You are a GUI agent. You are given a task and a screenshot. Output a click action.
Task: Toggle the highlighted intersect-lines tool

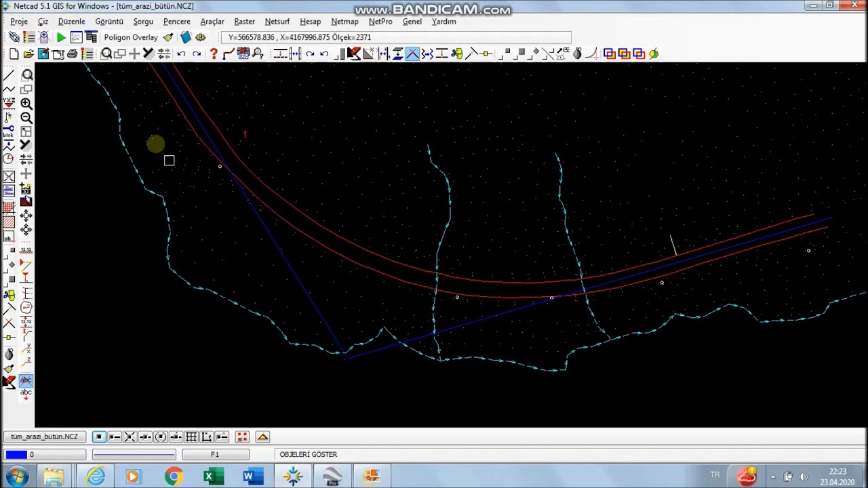[412, 54]
